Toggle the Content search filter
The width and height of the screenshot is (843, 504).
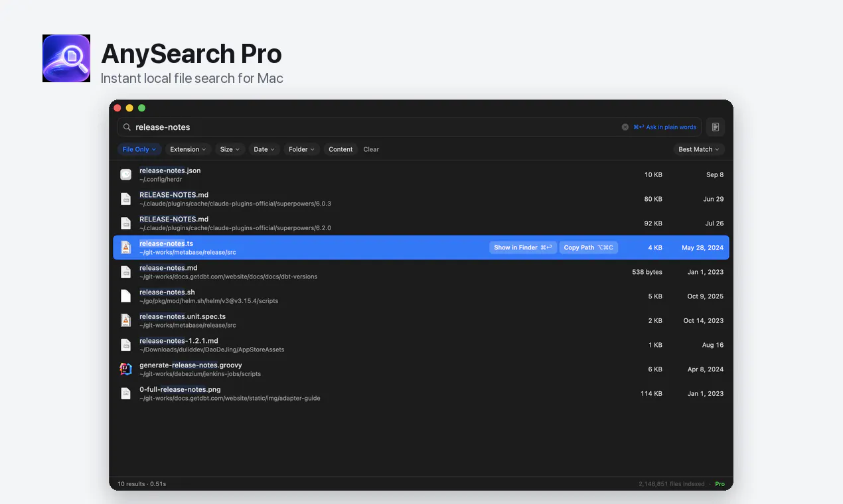click(341, 149)
